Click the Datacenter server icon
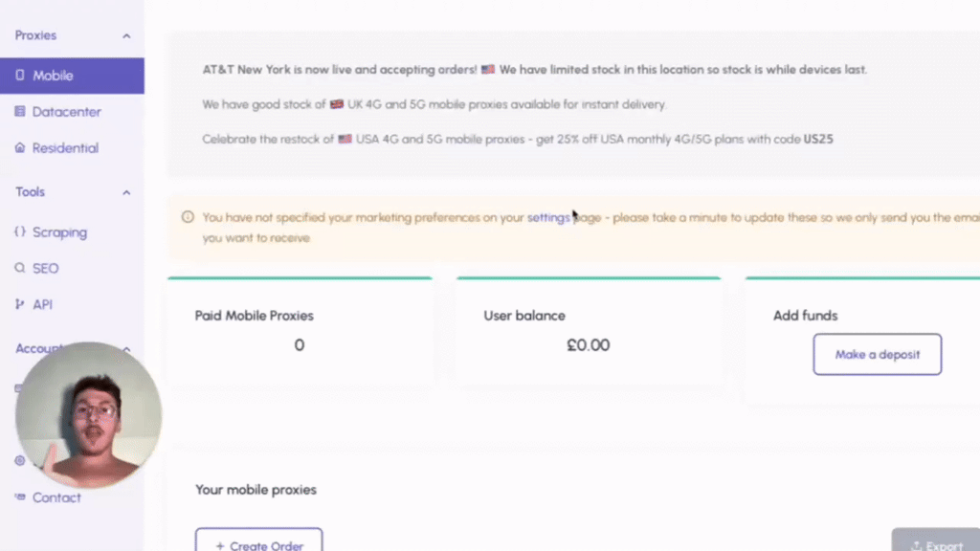This screenshot has width=980, height=551. click(x=21, y=112)
